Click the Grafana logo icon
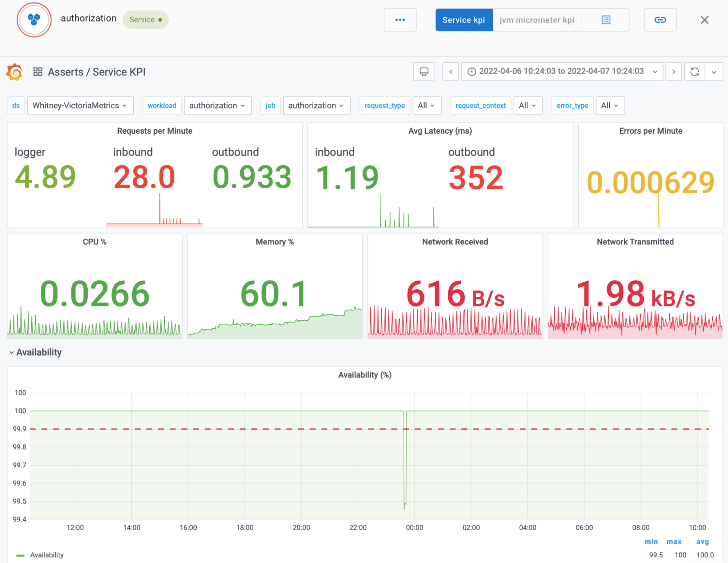The image size is (728, 563). tap(15, 72)
